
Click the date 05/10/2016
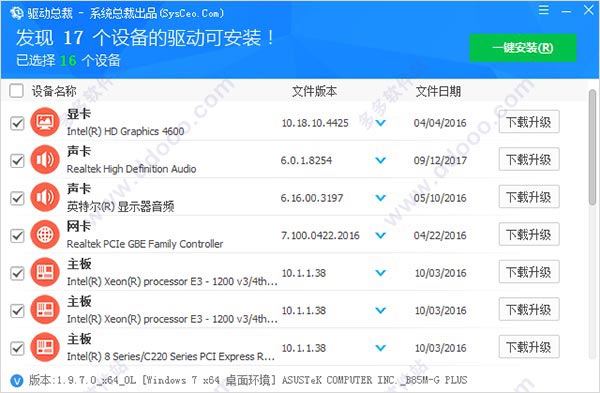pyautogui.click(x=440, y=198)
